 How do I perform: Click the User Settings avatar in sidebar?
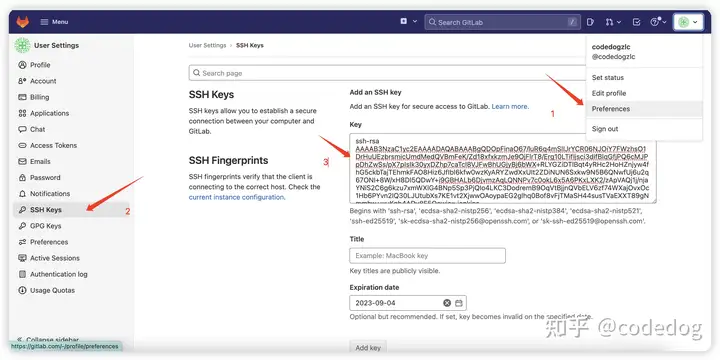22,45
